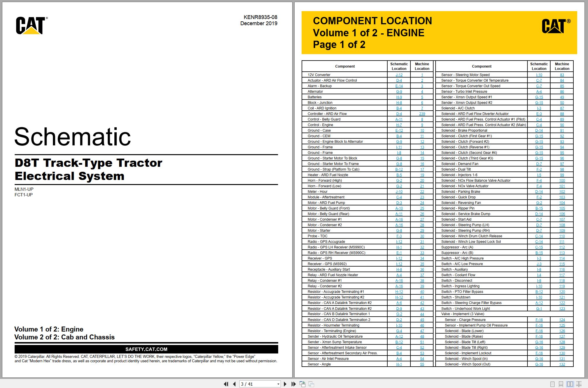Open machine location 132 for Winch Spool (Out)
588x388 pixels.
[x=562, y=364]
